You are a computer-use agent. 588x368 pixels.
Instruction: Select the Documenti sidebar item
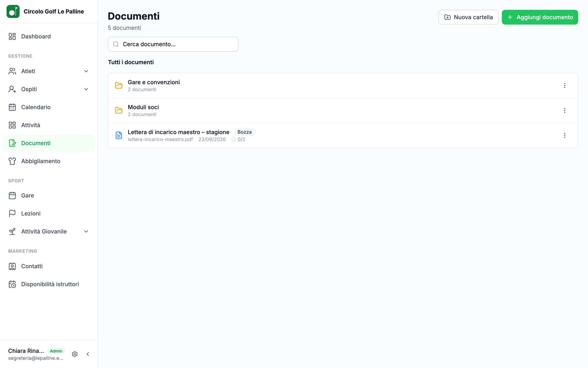(x=49, y=143)
